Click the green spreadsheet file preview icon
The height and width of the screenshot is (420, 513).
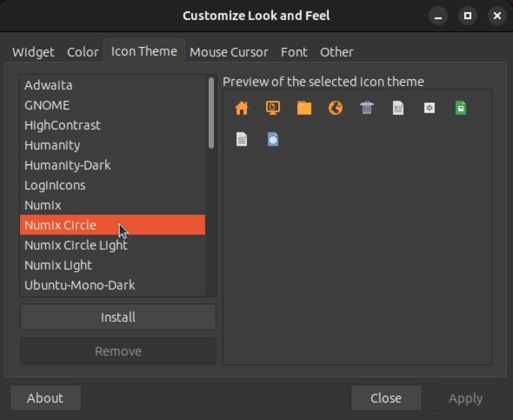click(x=461, y=108)
